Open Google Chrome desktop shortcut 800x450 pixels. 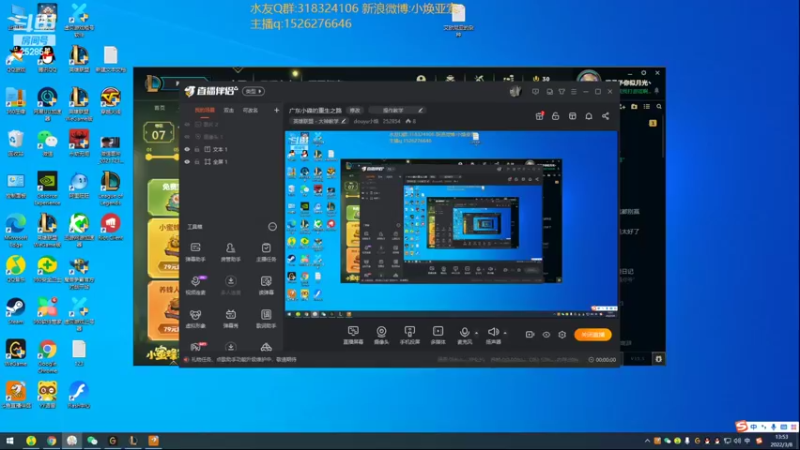47,355
